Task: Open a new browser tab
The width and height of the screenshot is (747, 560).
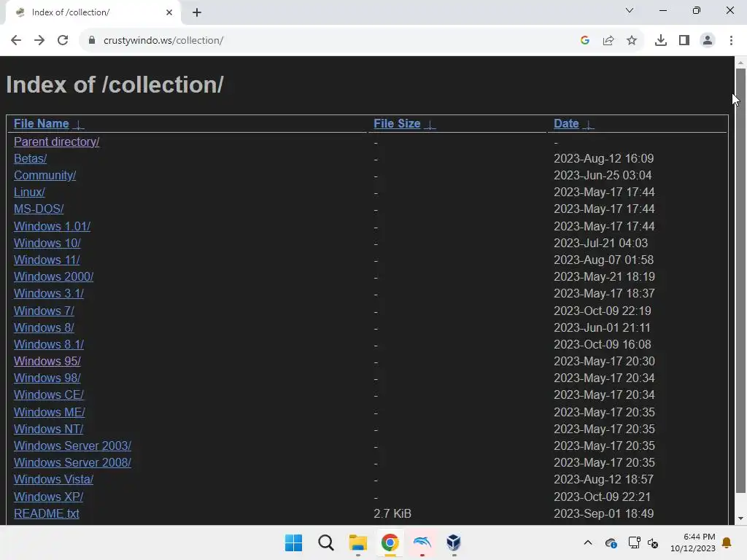Action: 197,12
